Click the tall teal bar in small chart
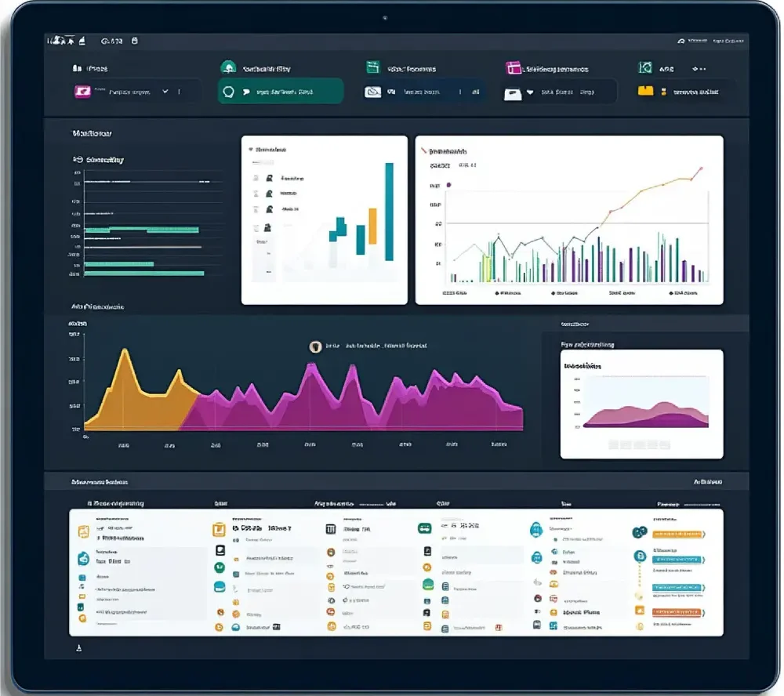The image size is (784, 696). (389, 212)
